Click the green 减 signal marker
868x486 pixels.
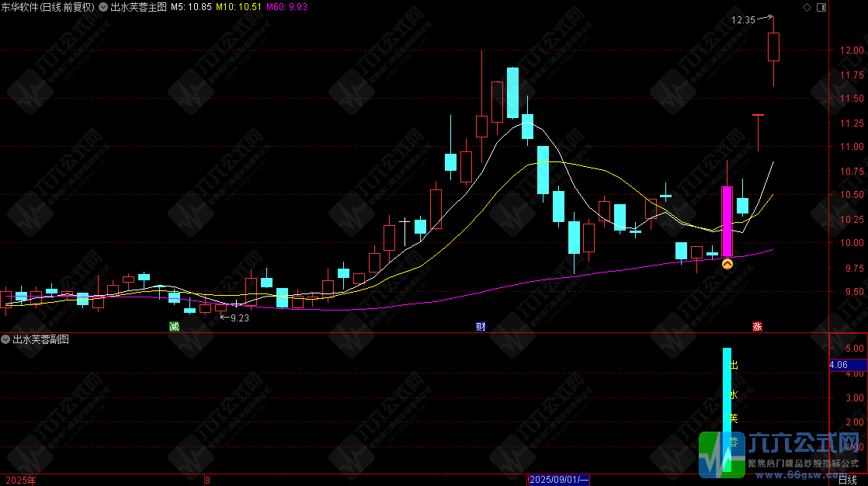175,327
